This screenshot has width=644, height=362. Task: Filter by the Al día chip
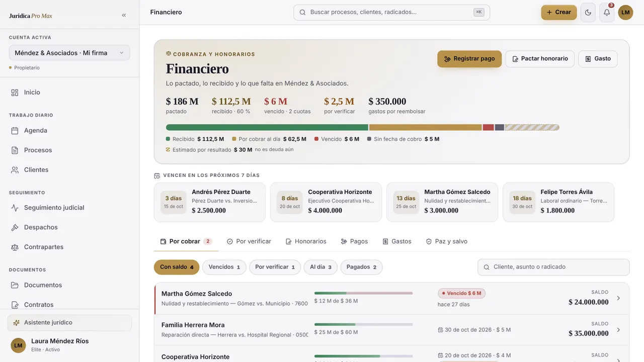pos(320,267)
